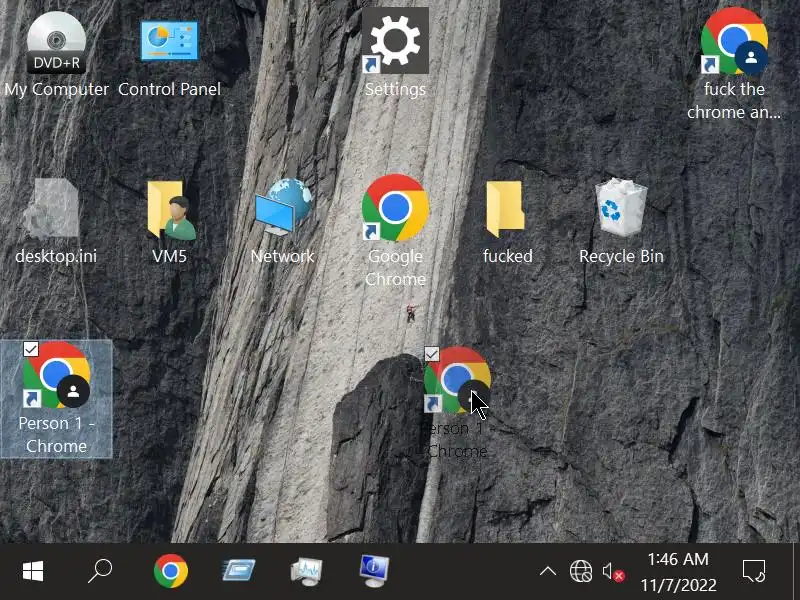Screen dimensions: 800x600
Task: Open the Windows Start menu
Action: pyautogui.click(x=33, y=571)
